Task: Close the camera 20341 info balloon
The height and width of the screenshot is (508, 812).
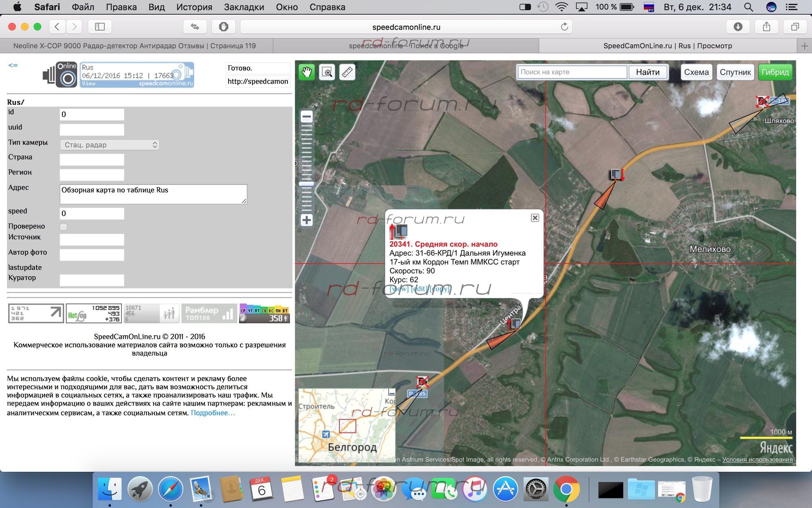Action: [x=535, y=218]
